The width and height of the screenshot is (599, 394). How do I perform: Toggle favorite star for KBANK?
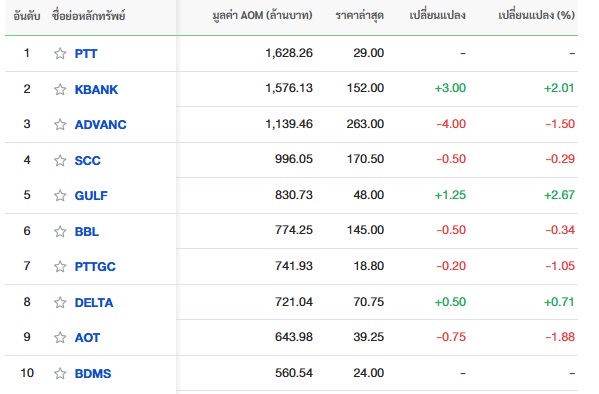click(60, 89)
